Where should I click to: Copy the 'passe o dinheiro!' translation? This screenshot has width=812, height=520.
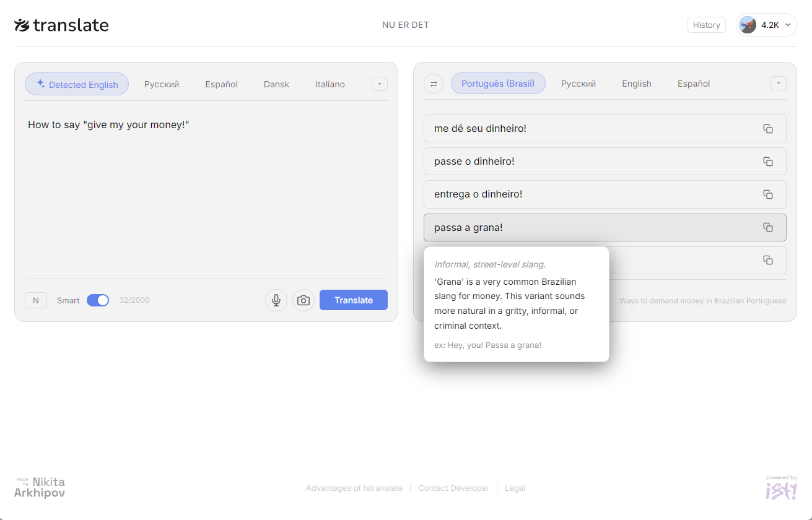(768, 161)
